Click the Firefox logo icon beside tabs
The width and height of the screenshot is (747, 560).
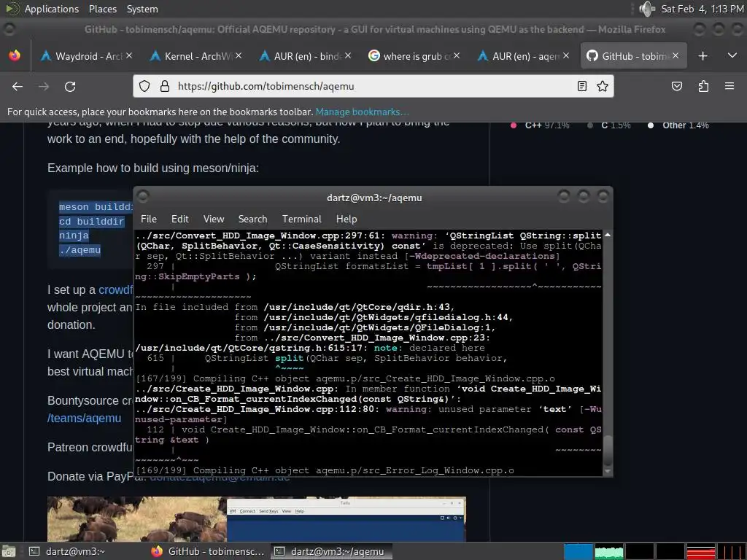tap(15, 55)
